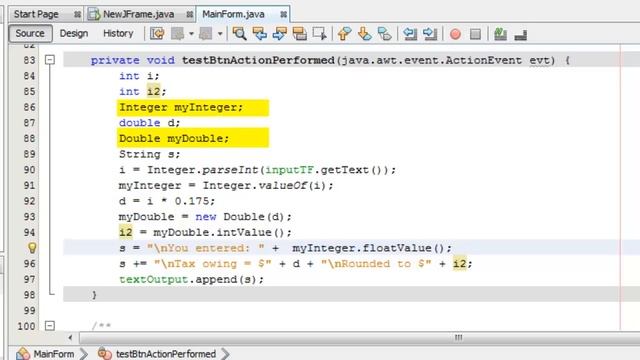Click Shift Line Left icon
This screenshot has height=360, width=640.
point(410,34)
